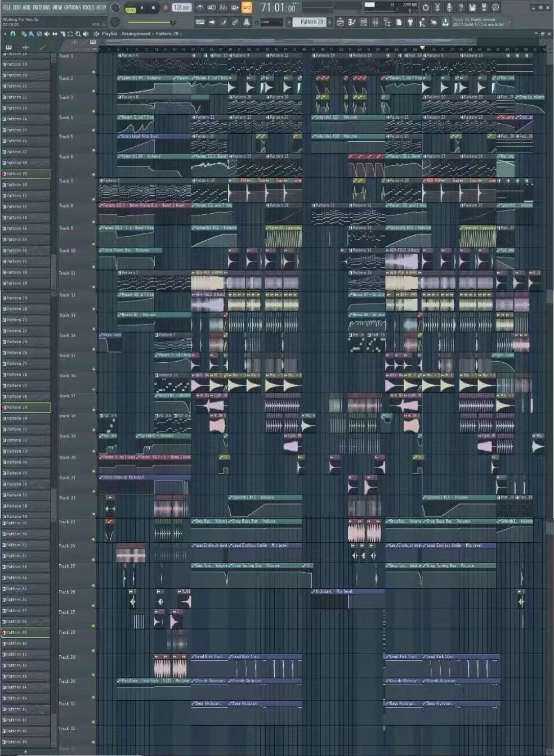Click the metronome icon
The width and height of the screenshot is (554, 756).
tap(200, 8)
